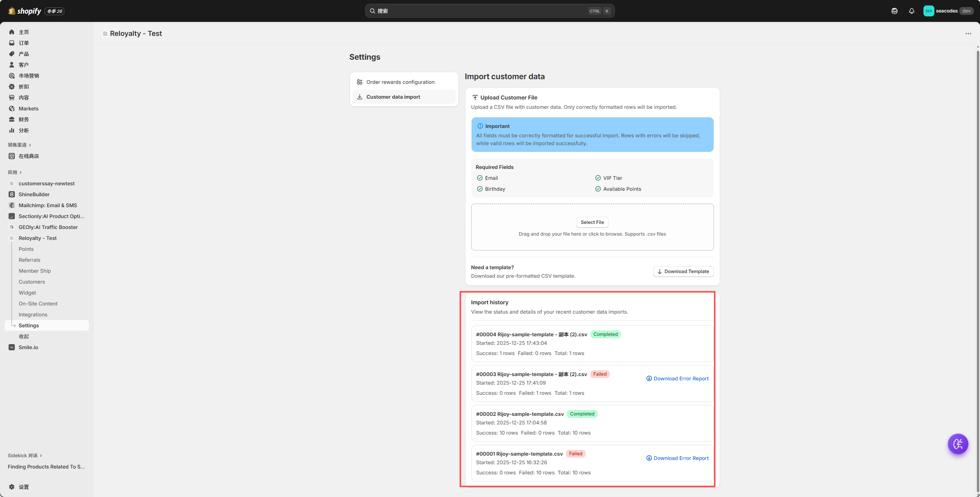Click the Shopify logo icon

pos(12,11)
